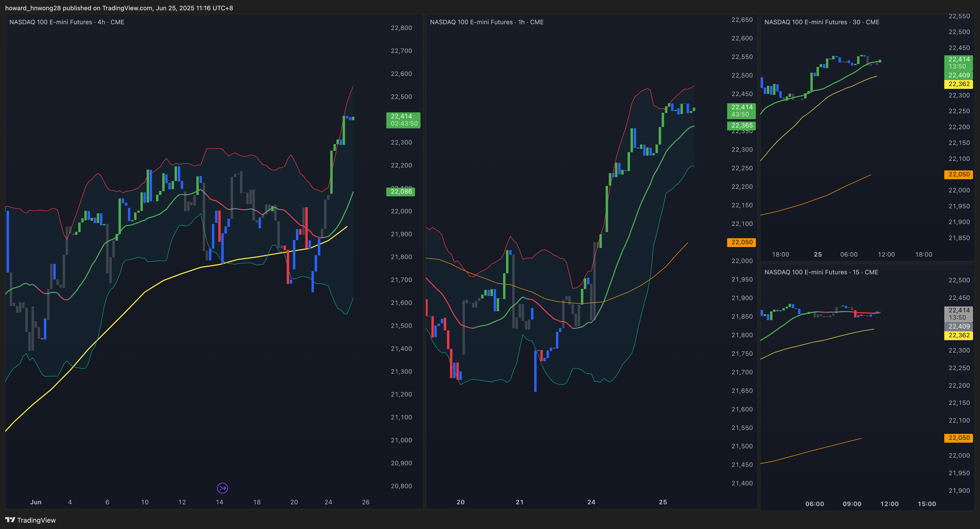Click the TradingView logo at the bottom left

[x=30, y=520]
